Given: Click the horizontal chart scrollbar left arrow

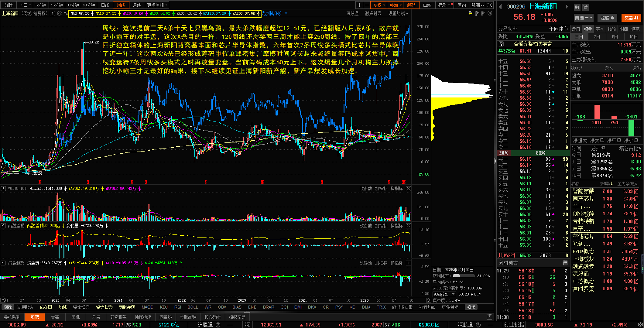Looking at the screenshot, I should pos(3,300).
